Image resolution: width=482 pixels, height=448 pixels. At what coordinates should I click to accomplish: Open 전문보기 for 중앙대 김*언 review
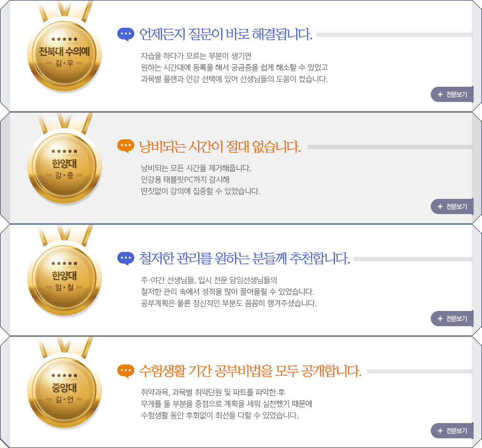[452, 431]
